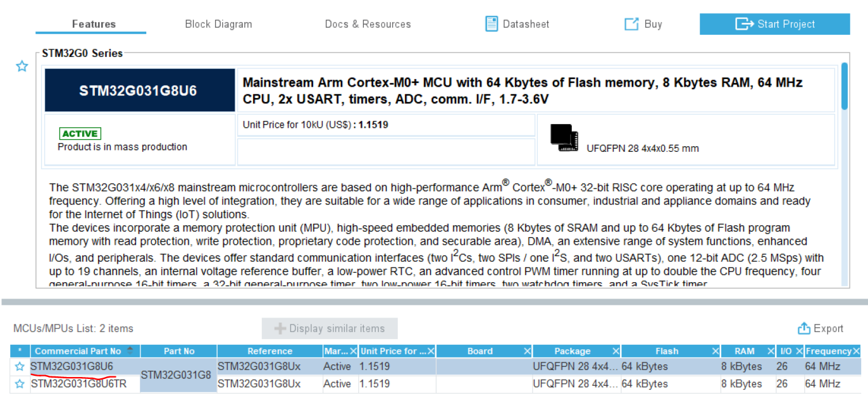This screenshot has width=868, height=415.
Task: Click the STM32G031G8U6 title banner
Action: click(139, 90)
